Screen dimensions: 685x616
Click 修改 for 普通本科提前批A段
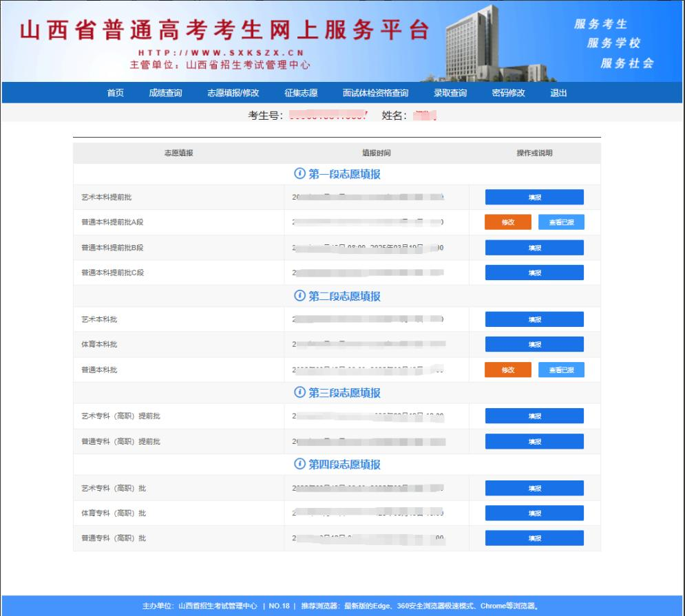pyautogui.click(x=508, y=222)
